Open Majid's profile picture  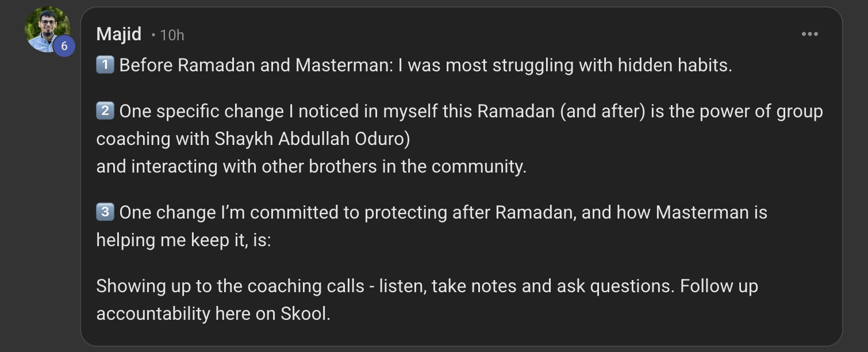coord(46,29)
